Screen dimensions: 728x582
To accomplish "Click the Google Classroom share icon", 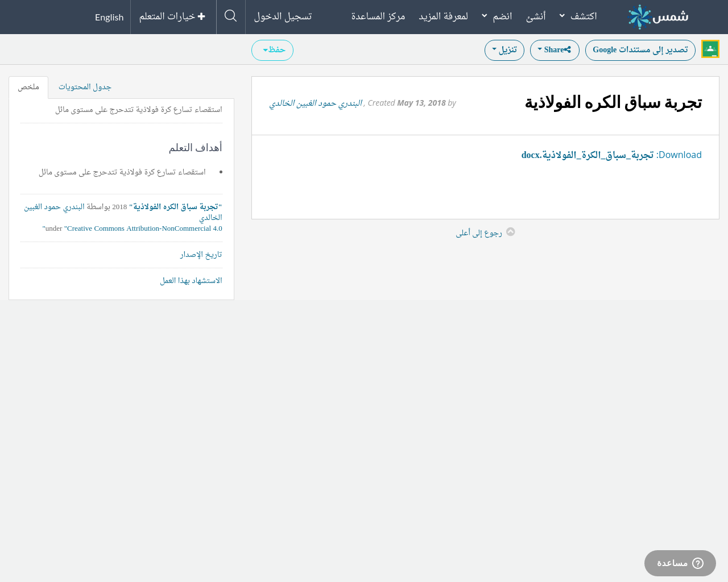I will pyautogui.click(x=710, y=49).
